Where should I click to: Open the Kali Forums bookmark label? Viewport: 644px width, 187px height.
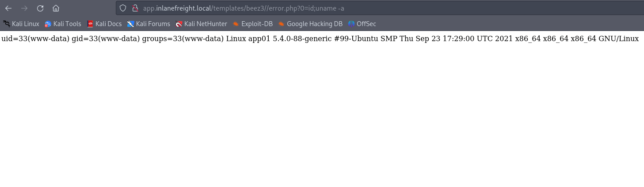(153, 24)
